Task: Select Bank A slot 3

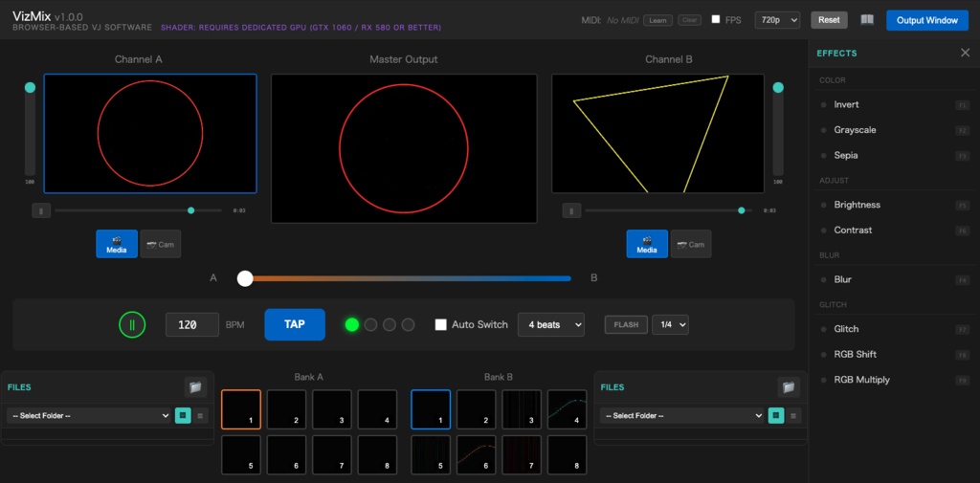Action: pyautogui.click(x=332, y=409)
